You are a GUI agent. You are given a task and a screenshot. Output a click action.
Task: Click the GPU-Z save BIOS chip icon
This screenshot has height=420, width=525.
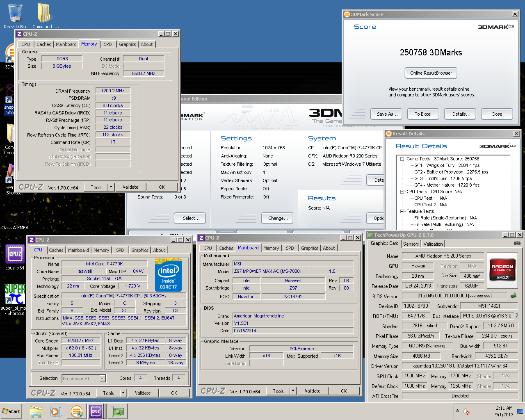pyautogui.click(x=514, y=295)
